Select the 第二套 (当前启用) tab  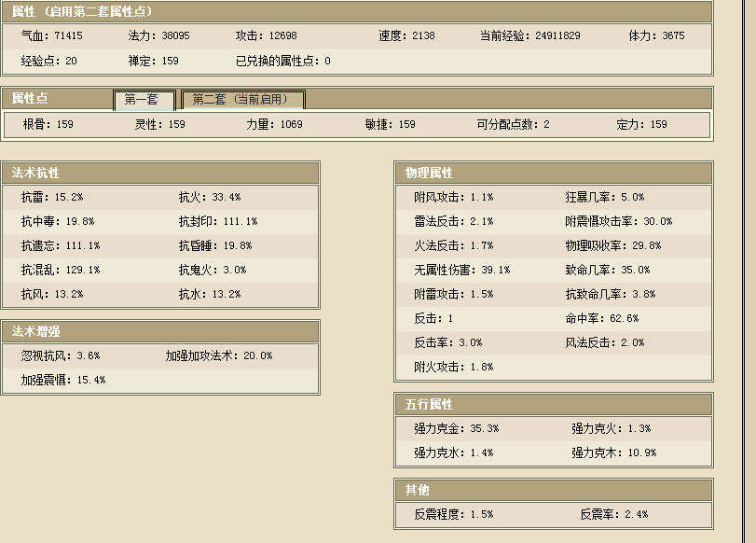(242, 100)
